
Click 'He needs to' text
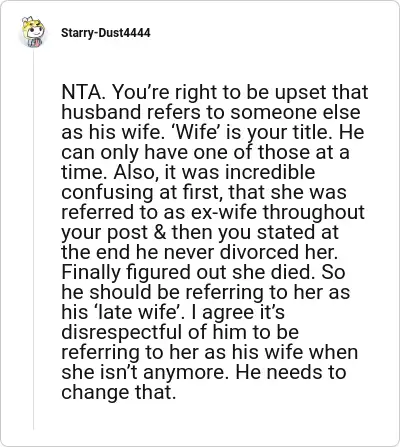coord(291,372)
